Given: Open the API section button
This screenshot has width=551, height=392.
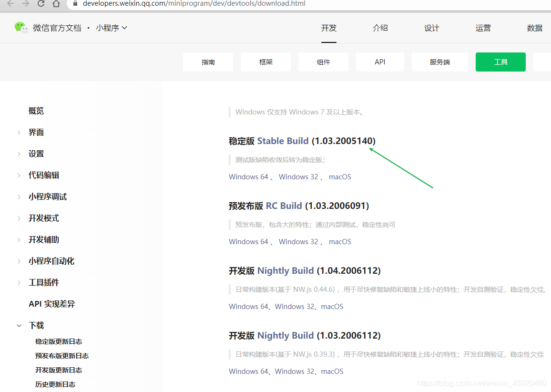Looking at the screenshot, I should point(380,62).
